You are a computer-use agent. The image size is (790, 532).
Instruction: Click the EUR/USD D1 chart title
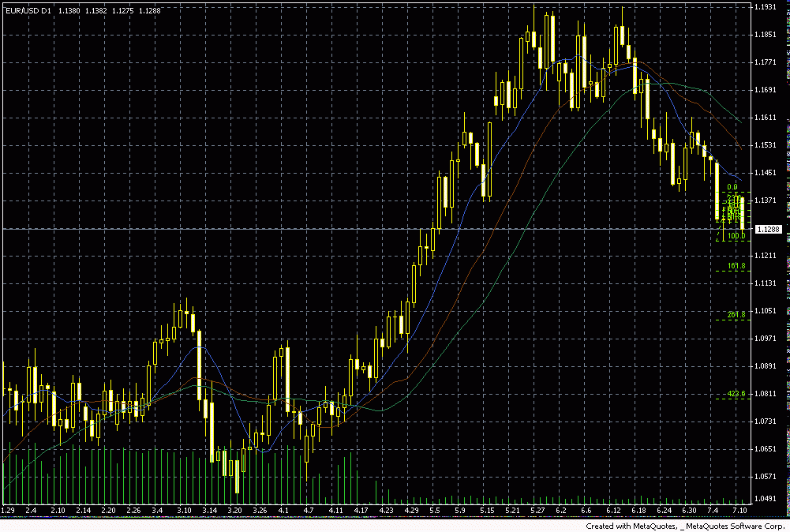click(x=28, y=10)
